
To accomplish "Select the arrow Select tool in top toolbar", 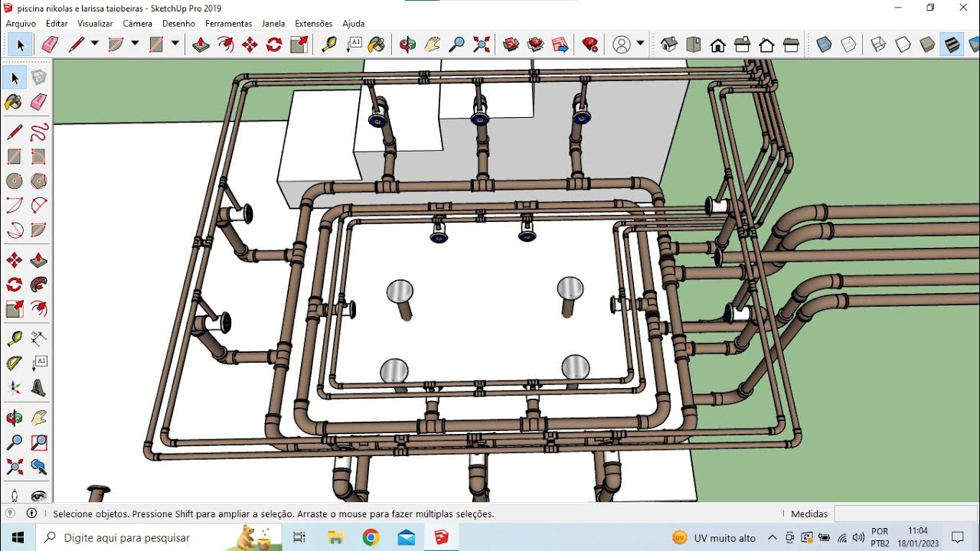I will [21, 45].
